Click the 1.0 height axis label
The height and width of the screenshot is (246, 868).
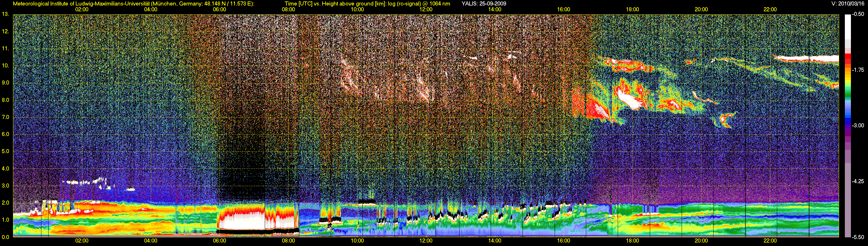tap(5, 220)
